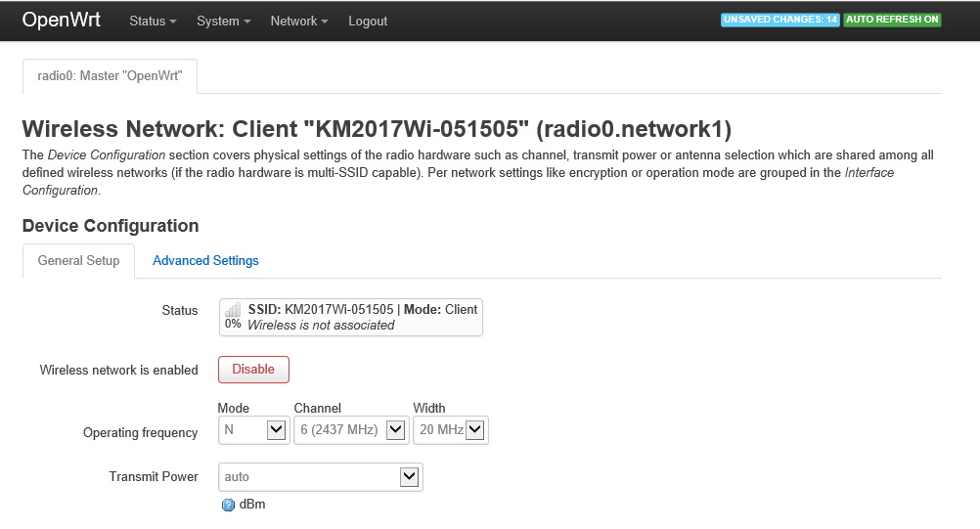980x529 pixels.
Task: Click the "Wireless is not associated" text
Action: pyautogui.click(x=321, y=325)
